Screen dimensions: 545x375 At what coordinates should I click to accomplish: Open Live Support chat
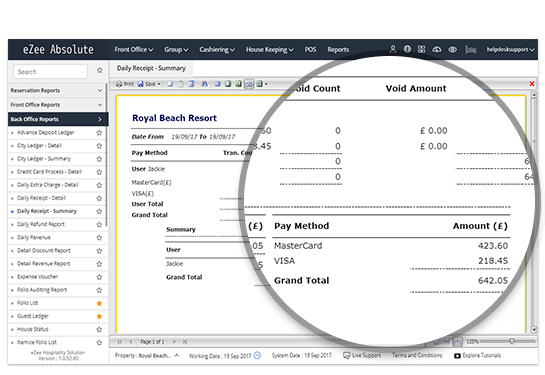click(362, 355)
